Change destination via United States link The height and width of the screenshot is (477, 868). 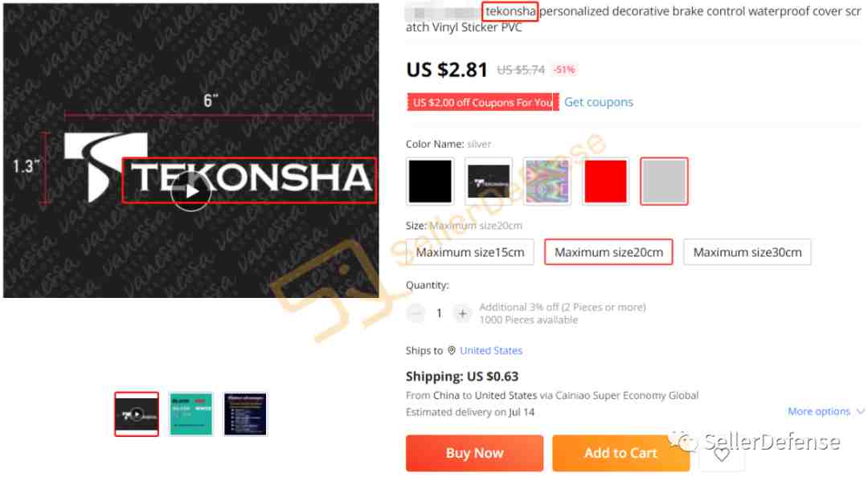[x=491, y=351]
